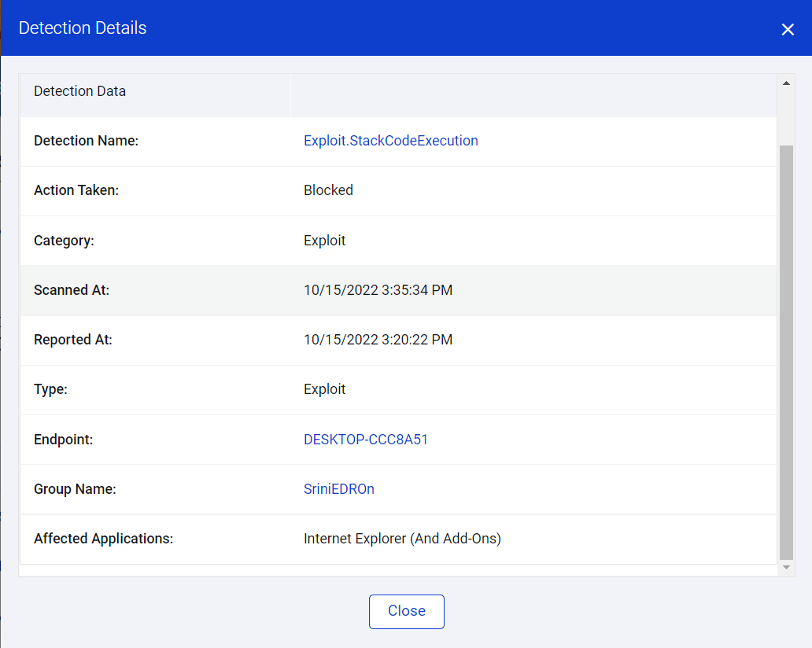The image size is (812, 648).
Task: Click the Detection Details dialog title
Action: (x=83, y=28)
